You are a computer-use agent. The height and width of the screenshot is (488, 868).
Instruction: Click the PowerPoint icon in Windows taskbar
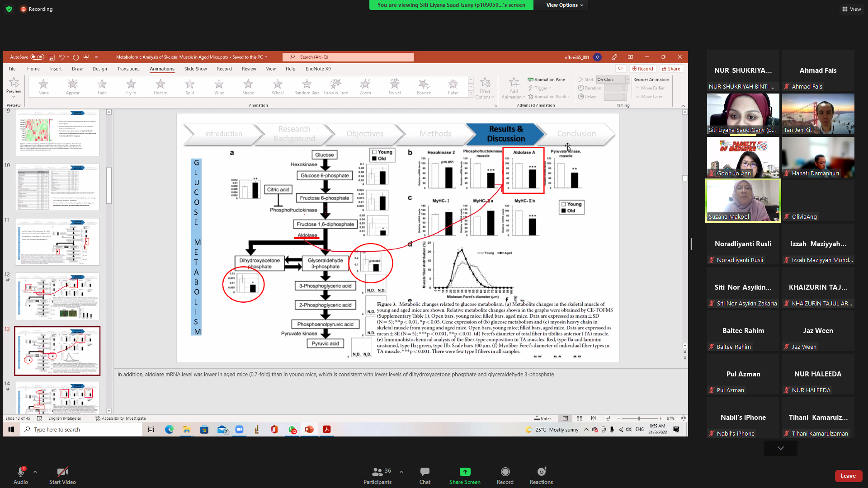point(309,429)
